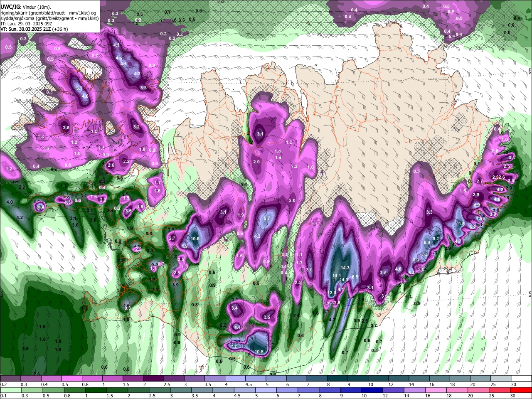The width and height of the screenshot is (532, 399).
Task: Click the 14.3 precipitation value on the map
Action: click(345, 268)
